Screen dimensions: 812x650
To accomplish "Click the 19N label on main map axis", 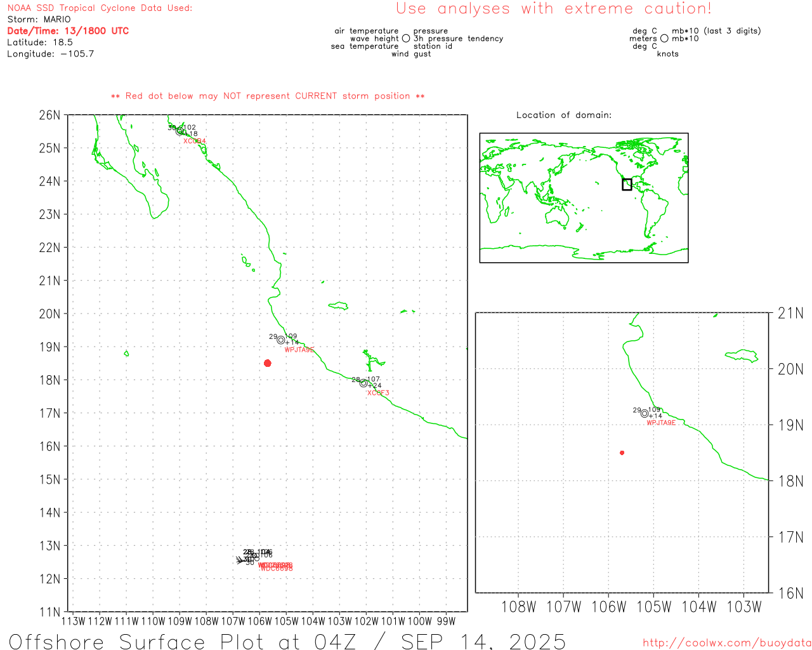I will 49,347.
